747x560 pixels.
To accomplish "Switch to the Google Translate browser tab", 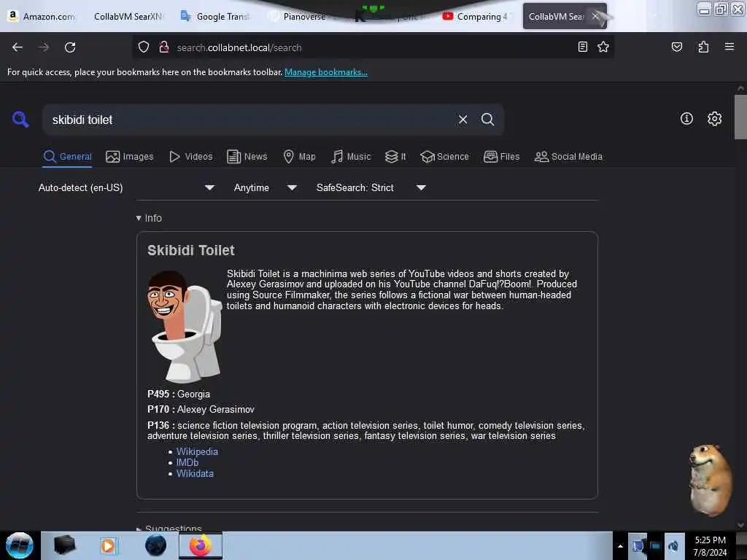I will tap(215, 16).
